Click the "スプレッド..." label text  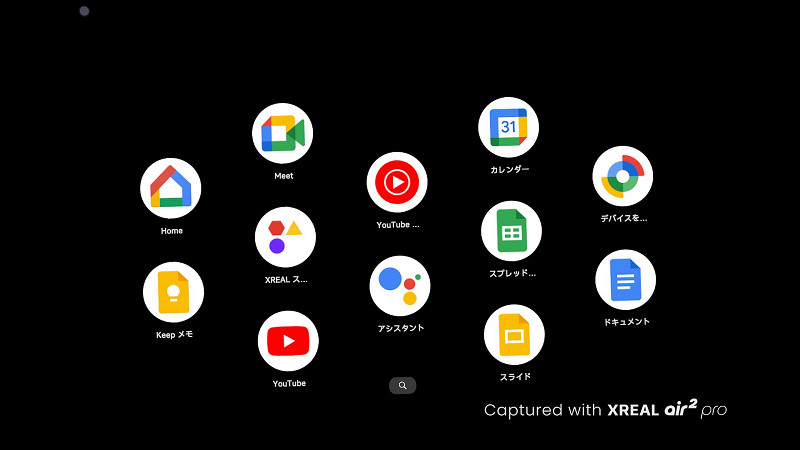513,273
